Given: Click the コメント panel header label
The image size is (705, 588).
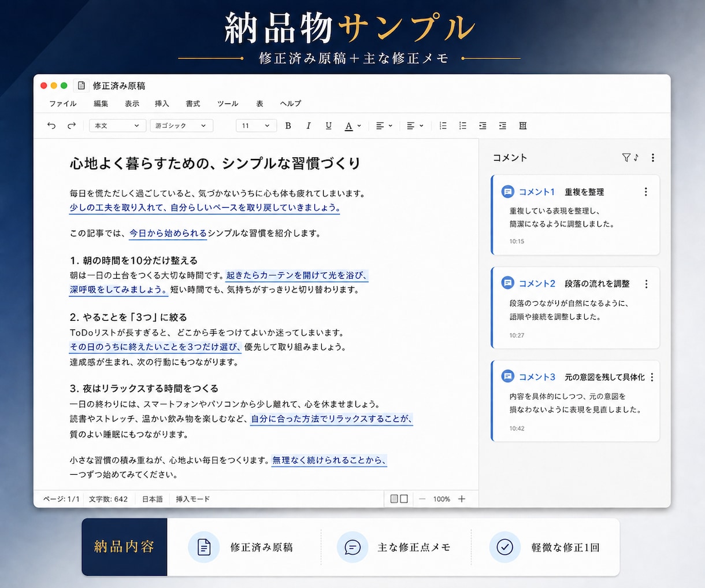Looking at the screenshot, I should tap(510, 157).
